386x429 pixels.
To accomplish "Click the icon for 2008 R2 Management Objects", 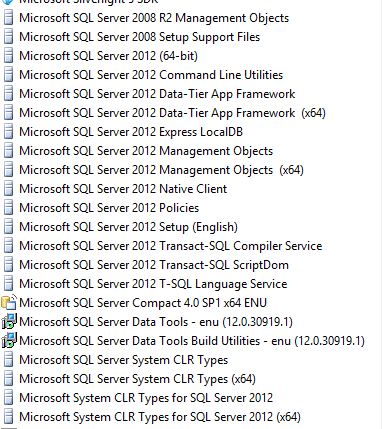I will pos(9,18).
